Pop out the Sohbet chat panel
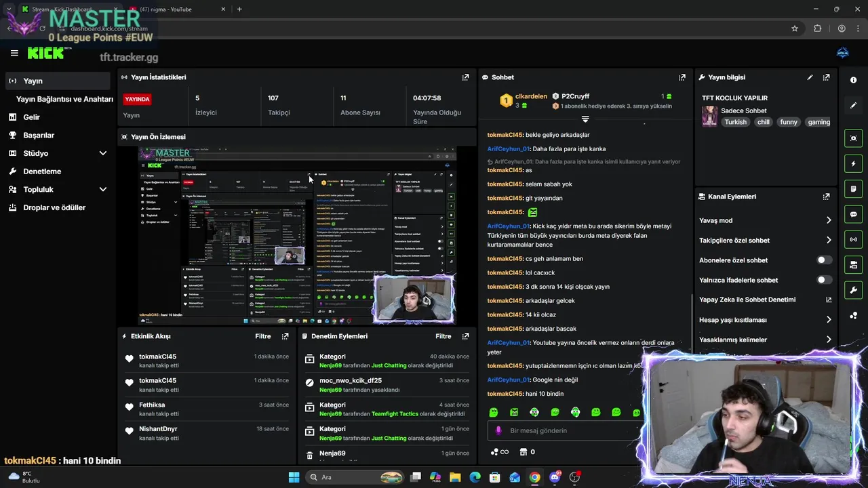Image resolution: width=868 pixels, height=488 pixels. coord(682,77)
